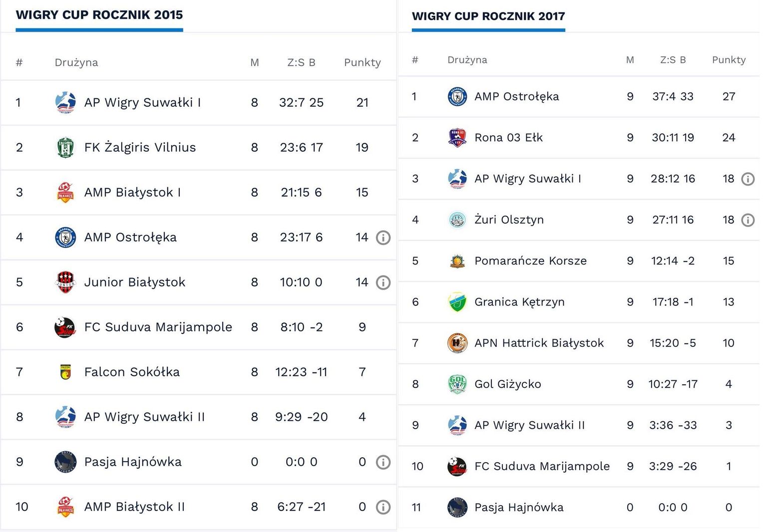
Task: Open AMP Białystok I team link
Action: (x=132, y=193)
